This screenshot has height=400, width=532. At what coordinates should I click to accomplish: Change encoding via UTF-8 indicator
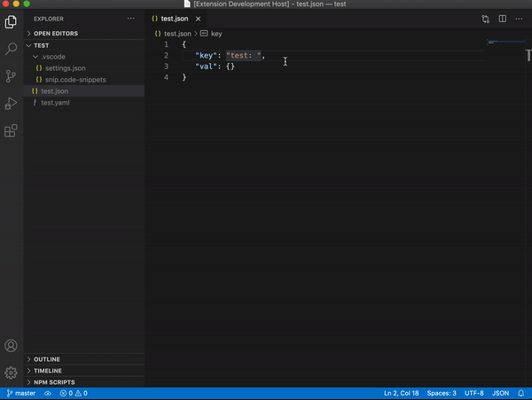(474, 393)
